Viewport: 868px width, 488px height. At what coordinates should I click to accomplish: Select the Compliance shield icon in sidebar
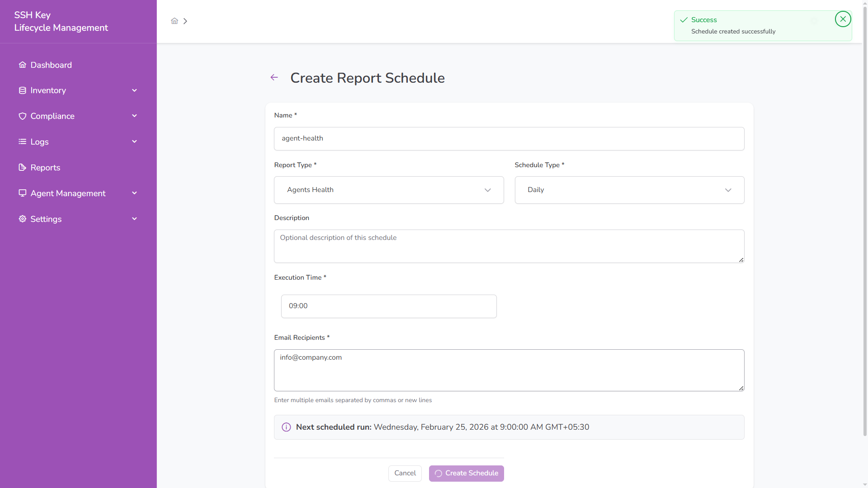[x=22, y=116]
